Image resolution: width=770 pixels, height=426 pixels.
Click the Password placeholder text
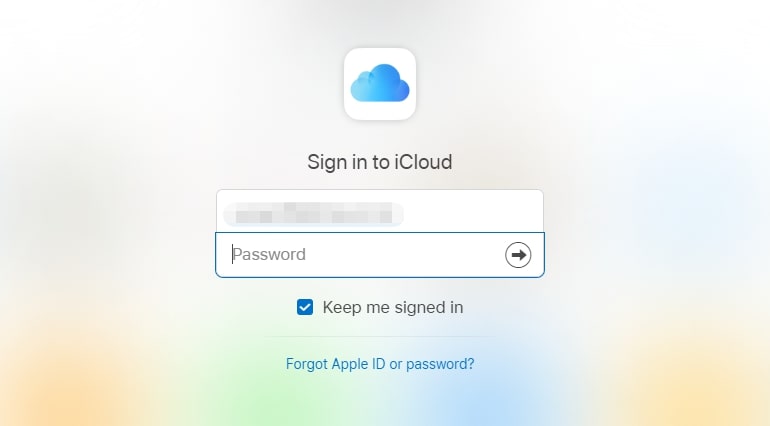click(269, 255)
